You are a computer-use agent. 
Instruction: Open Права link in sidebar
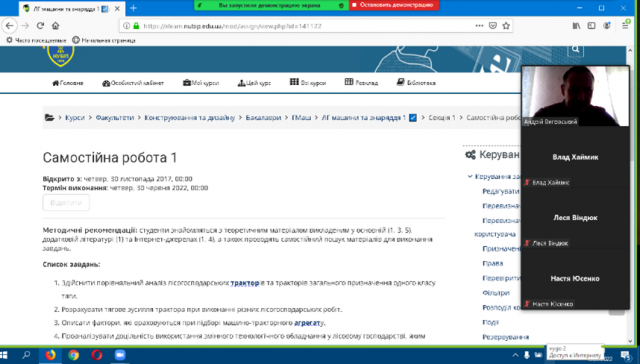pyautogui.click(x=493, y=263)
